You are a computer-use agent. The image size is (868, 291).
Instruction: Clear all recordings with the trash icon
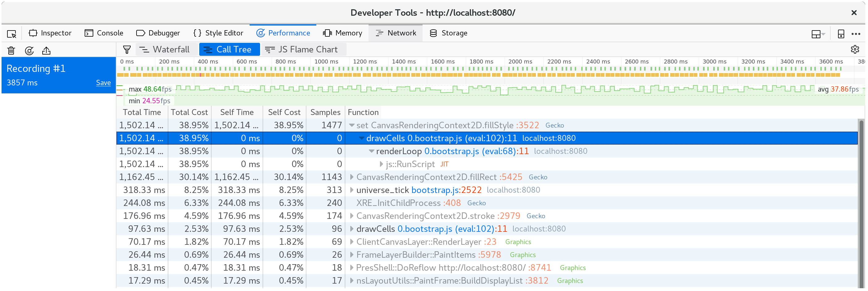pyautogui.click(x=11, y=51)
